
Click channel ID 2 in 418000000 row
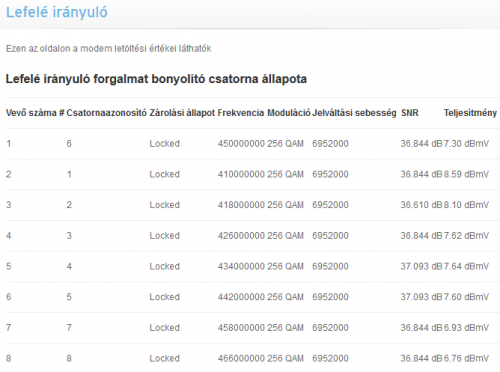coord(69,205)
